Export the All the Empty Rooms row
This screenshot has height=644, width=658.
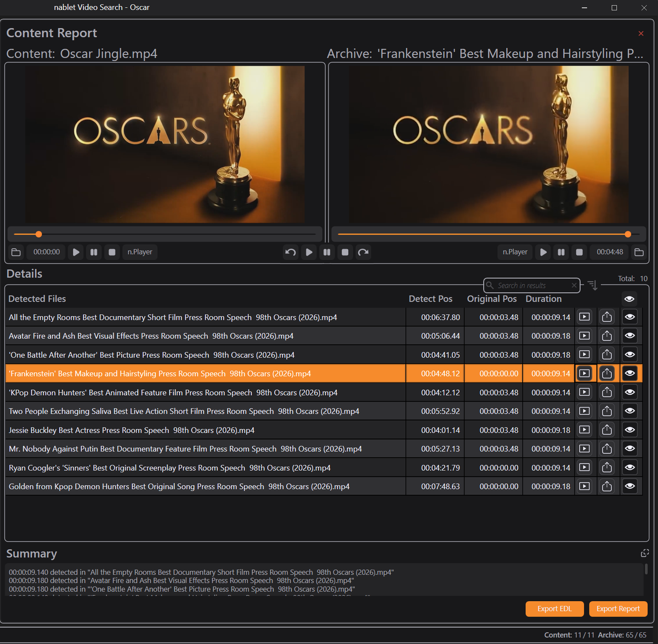[607, 317]
